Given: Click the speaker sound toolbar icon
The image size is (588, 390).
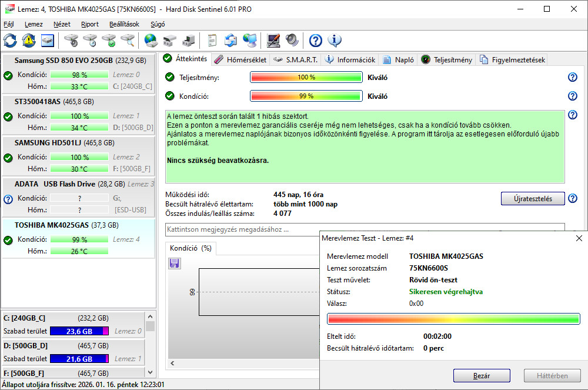Looking at the screenshot, I should [292, 41].
